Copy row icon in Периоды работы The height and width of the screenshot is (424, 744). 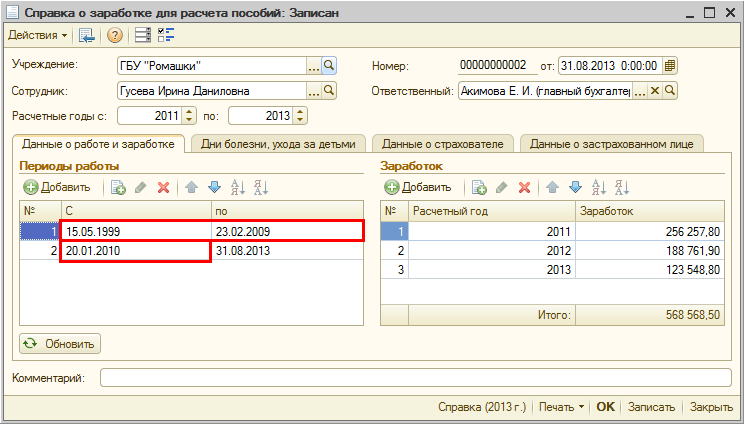click(118, 188)
